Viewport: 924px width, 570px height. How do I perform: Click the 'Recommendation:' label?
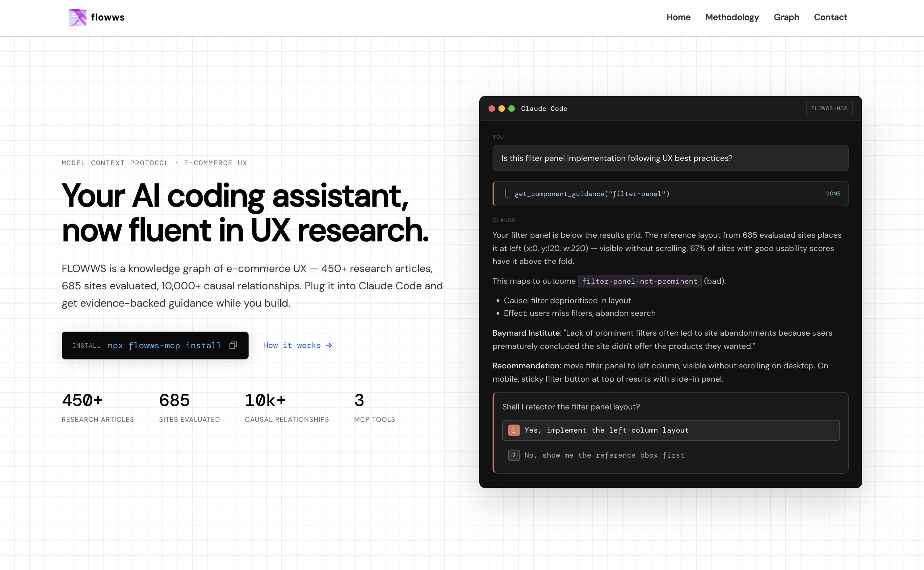(x=527, y=366)
